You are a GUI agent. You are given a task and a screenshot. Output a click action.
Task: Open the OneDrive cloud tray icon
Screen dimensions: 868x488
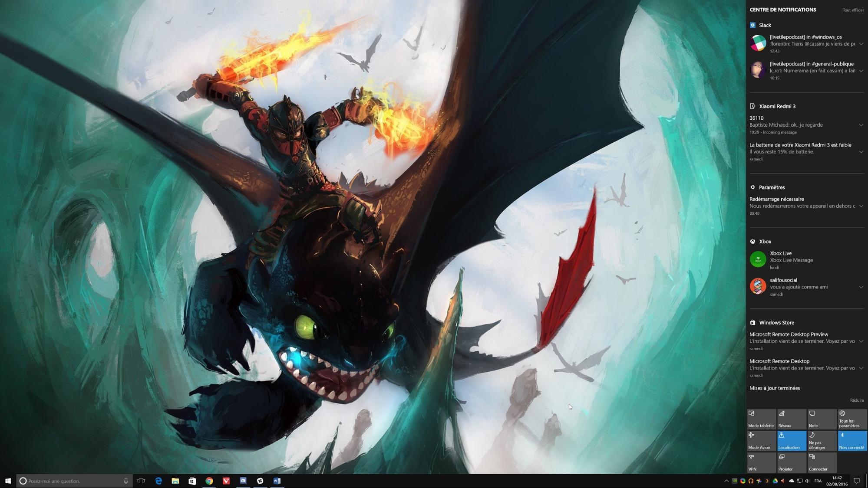click(791, 481)
